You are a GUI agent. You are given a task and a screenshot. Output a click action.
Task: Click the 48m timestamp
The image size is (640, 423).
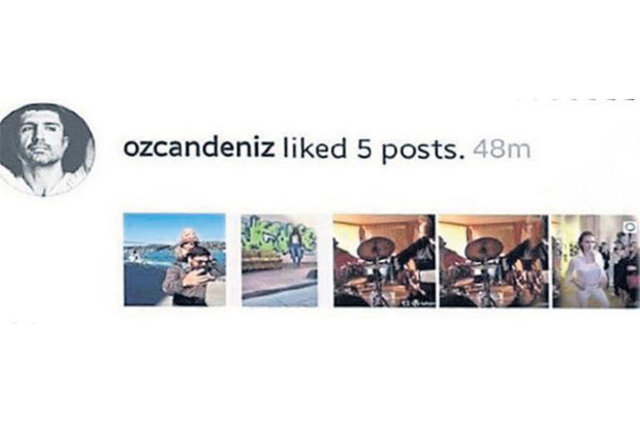pos(502,149)
